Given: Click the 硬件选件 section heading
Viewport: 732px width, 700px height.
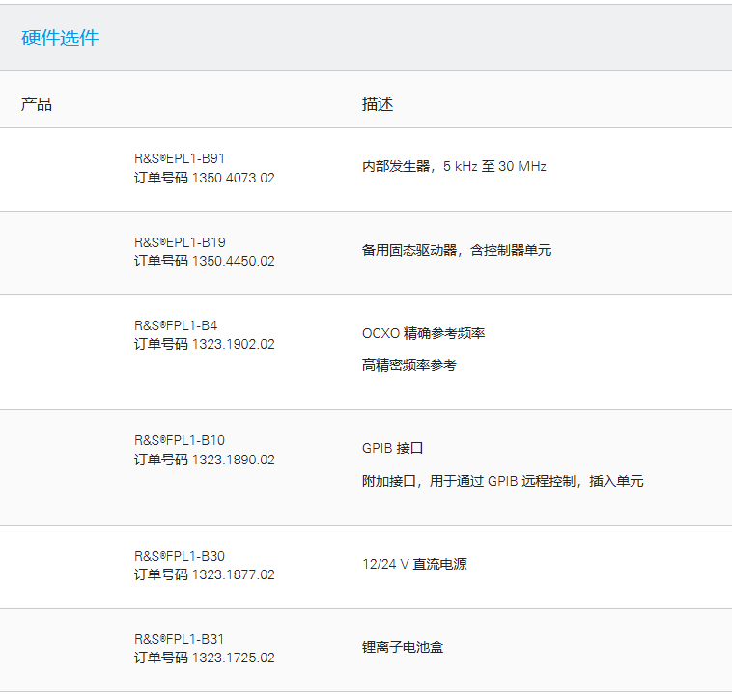Looking at the screenshot, I should tap(60, 38).
